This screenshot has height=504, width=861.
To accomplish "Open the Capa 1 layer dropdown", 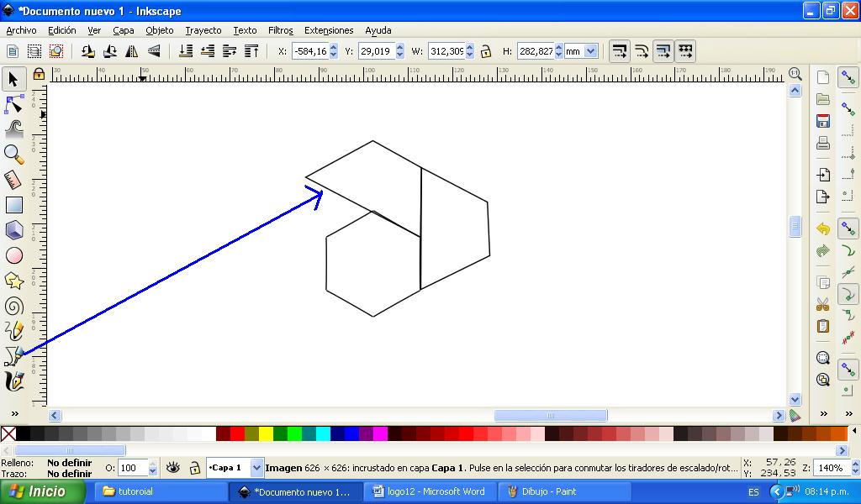I will [x=256, y=468].
